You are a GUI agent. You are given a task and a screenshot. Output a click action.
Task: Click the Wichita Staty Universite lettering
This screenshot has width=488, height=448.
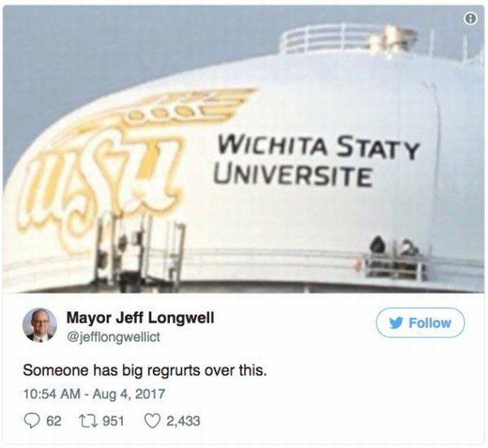coord(316,161)
